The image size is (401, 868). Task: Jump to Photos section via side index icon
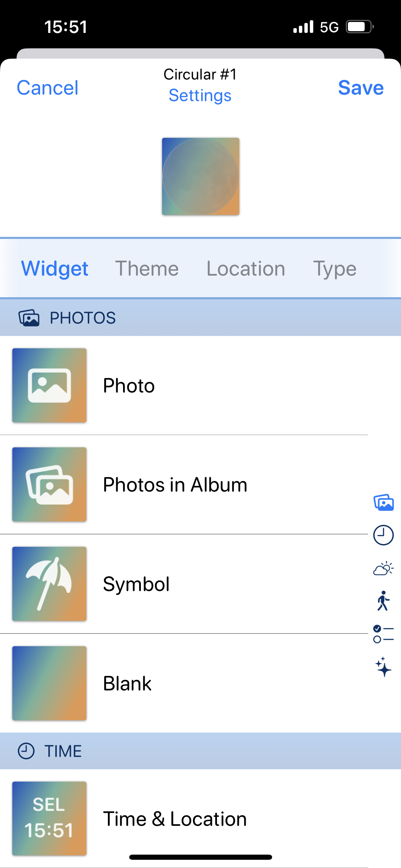pos(384,503)
